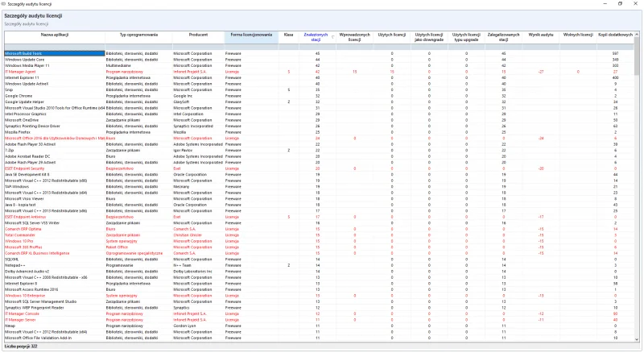Select the Mozilla Firefox row
Viewport: 644px width, 353px height.
click(319, 132)
